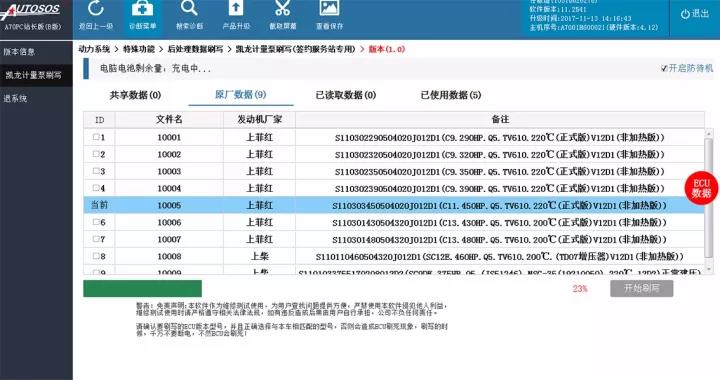Select file name cell 10001
Screen dimensions: 720x380
pos(169,137)
